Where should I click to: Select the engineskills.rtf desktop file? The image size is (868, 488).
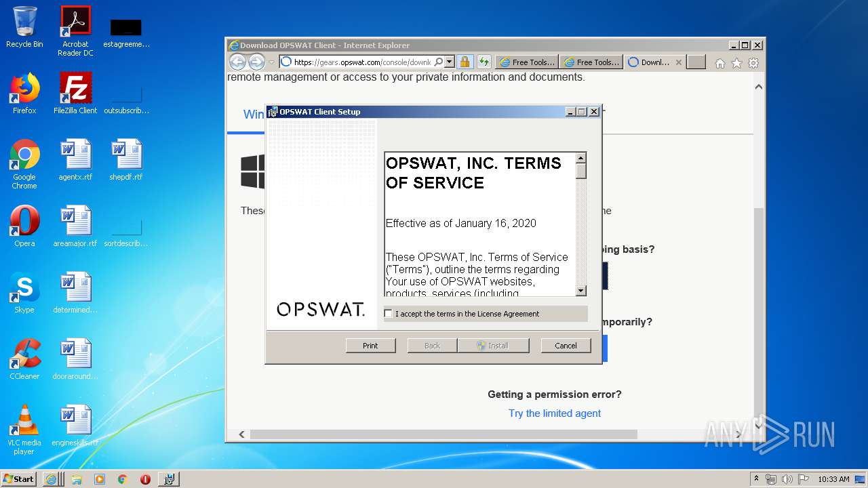pyautogui.click(x=75, y=426)
